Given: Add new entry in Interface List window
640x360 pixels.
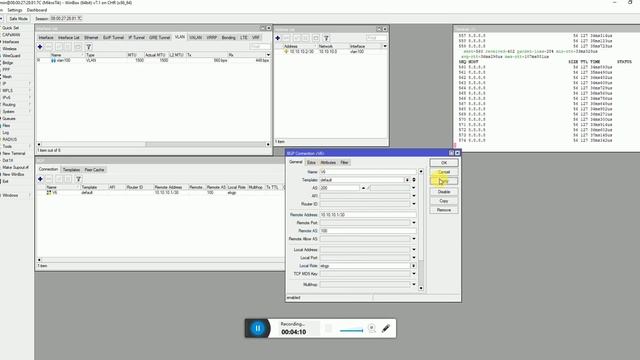Looking at the screenshot, I should click(x=40, y=47).
